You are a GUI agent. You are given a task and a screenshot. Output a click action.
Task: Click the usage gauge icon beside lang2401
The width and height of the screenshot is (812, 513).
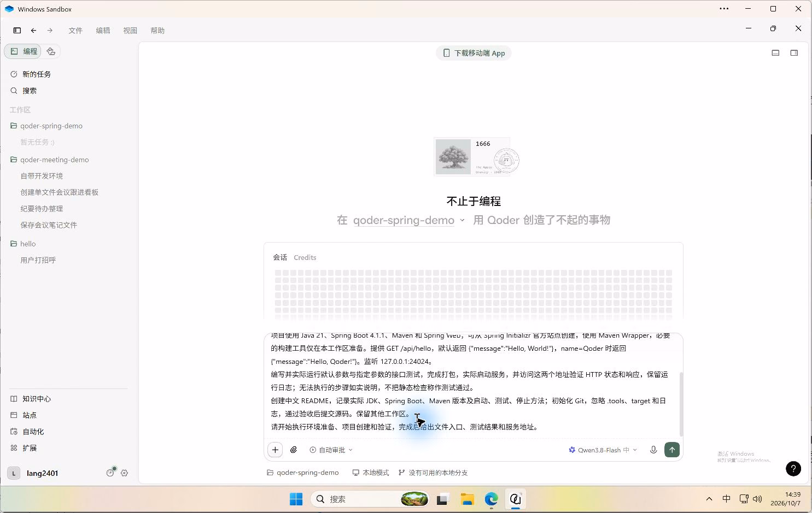110,473
